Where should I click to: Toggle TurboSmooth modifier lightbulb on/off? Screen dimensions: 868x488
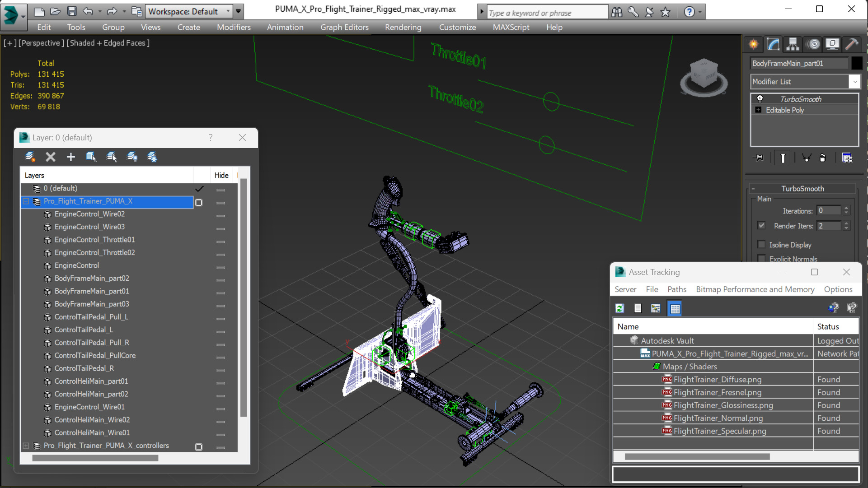coord(760,99)
